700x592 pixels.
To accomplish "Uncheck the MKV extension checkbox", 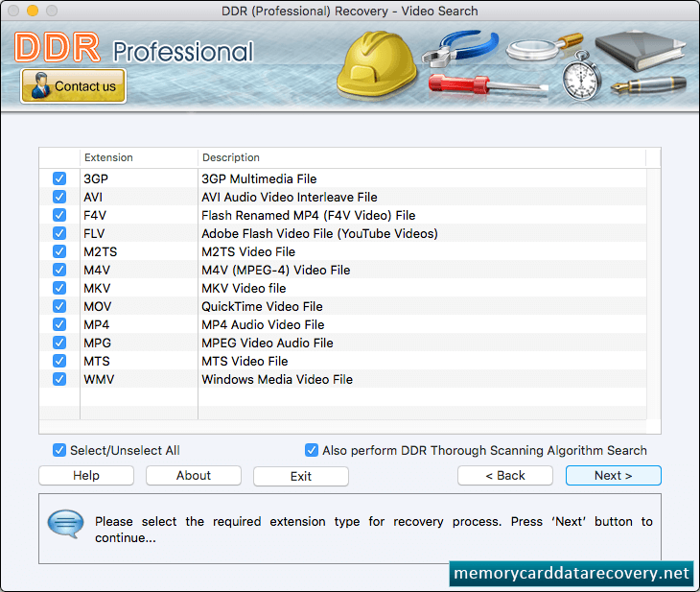I will tap(59, 288).
